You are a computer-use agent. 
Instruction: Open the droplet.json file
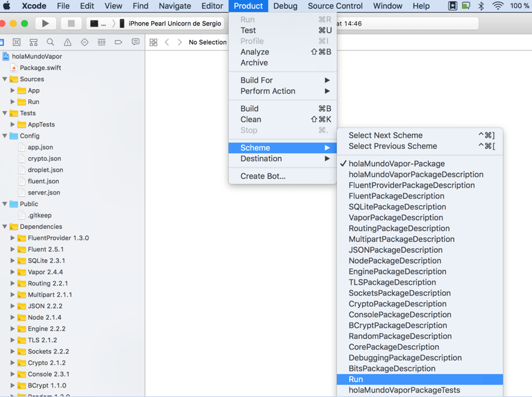[45, 170]
